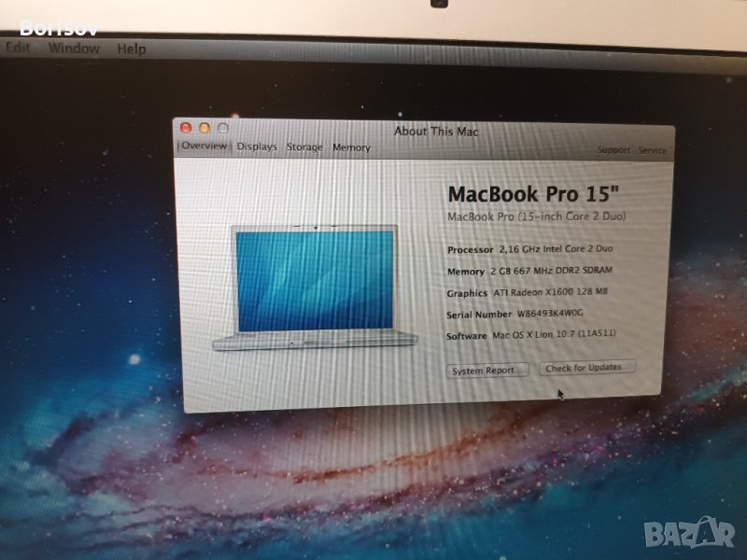Click the disabled zoom window button
This screenshot has width=747, height=560.
223,128
